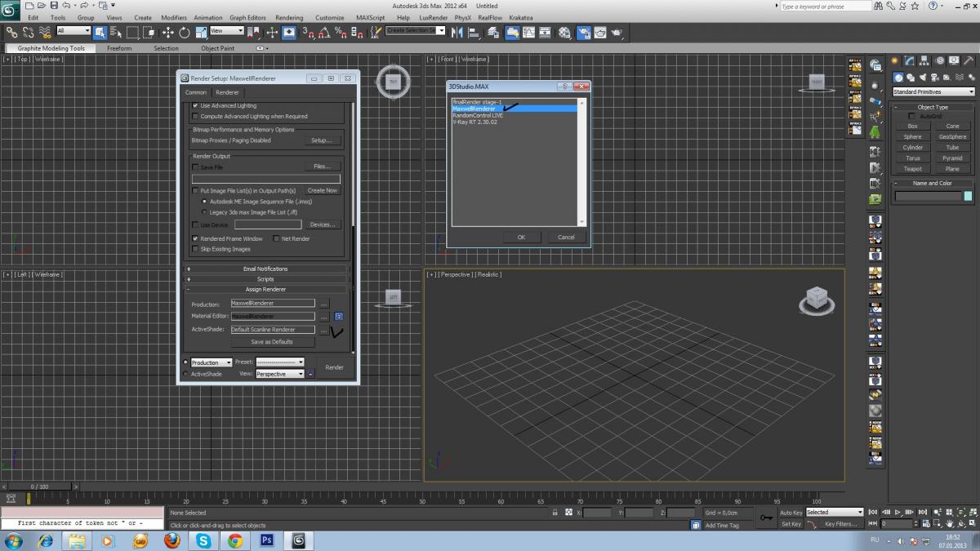The height and width of the screenshot is (551, 980).
Task: Switch to the Renderer tab
Action: [227, 92]
